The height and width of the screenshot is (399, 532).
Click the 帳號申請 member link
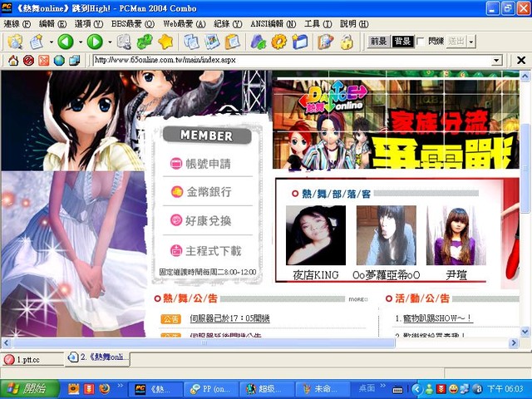[x=208, y=164]
